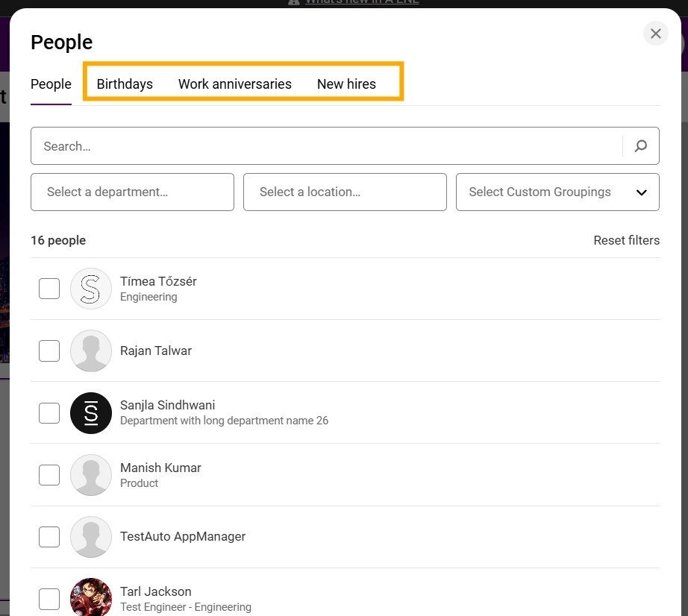Click TestAuto AppManager's avatar
The width and height of the screenshot is (688, 616).
pyautogui.click(x=90, y=537)
